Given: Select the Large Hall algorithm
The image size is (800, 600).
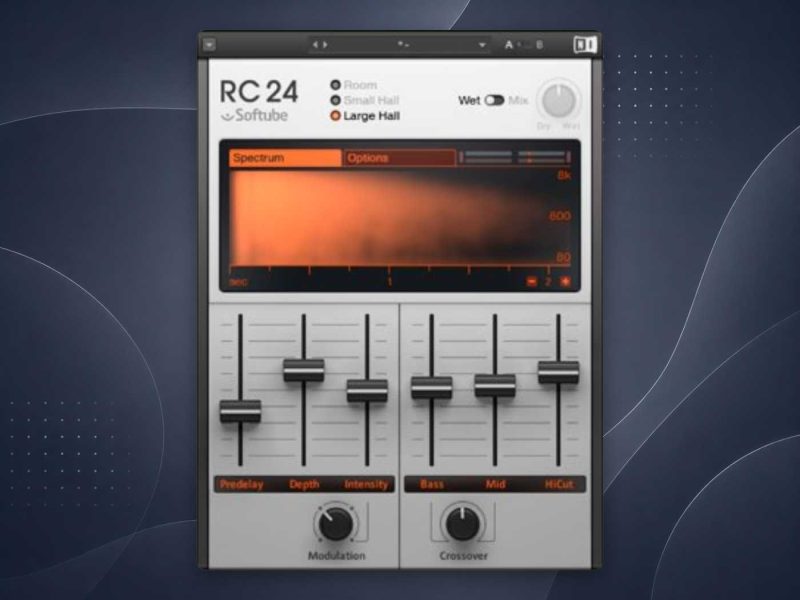Looking at the screenshot, I should [335, 116].
